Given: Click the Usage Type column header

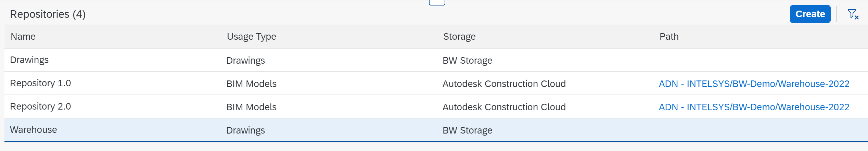Looking at the screenshot, I should click(x=252, y=37).
